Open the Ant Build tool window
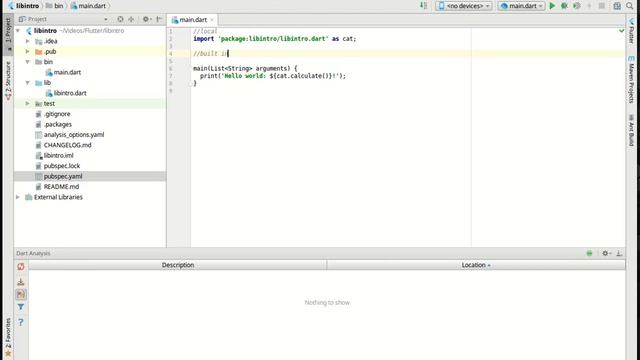The width and height of the screenshot is (640, 360). 631,130
